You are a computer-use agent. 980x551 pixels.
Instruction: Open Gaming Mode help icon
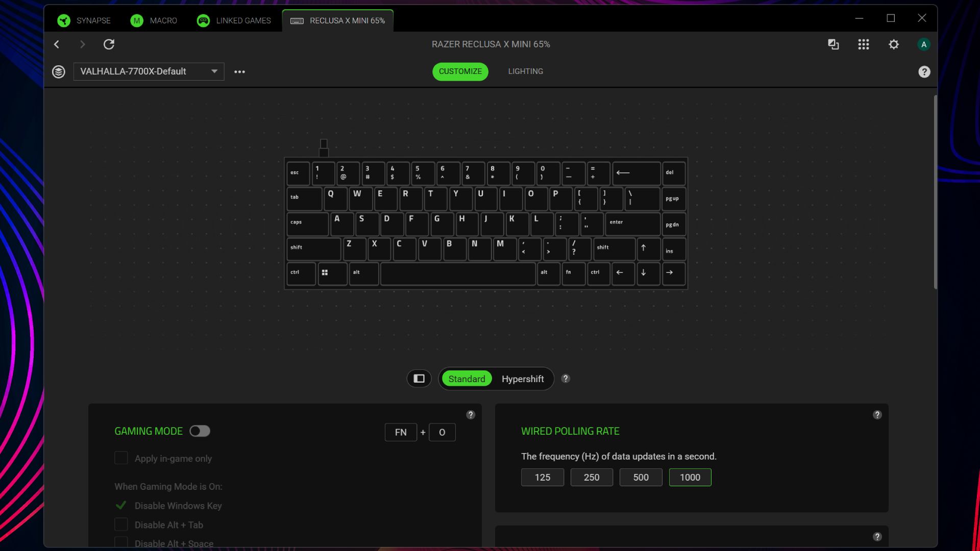pos(471,415)
